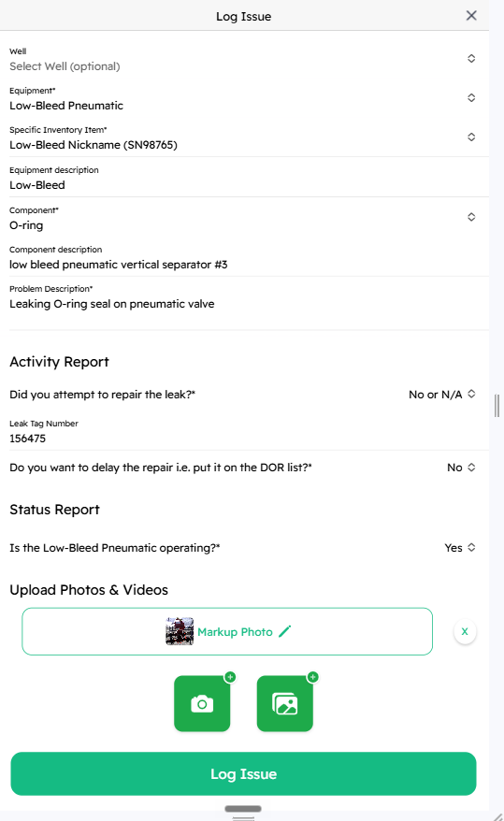Remove the uploaded photo with the X
The image size is (504, 821).
click(465, 631)
